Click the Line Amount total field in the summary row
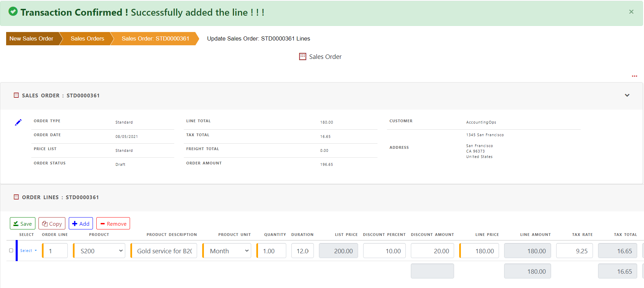Viewport: 644px width, 288px height. 528,271
